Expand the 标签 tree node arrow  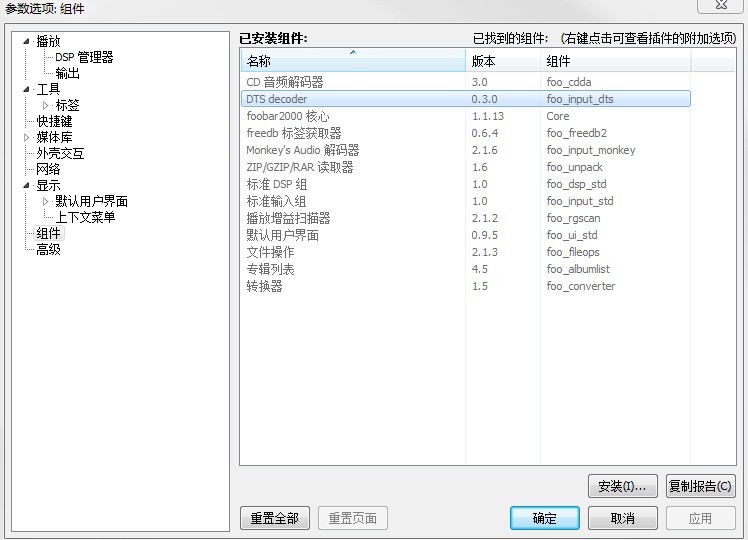point(45,105)
